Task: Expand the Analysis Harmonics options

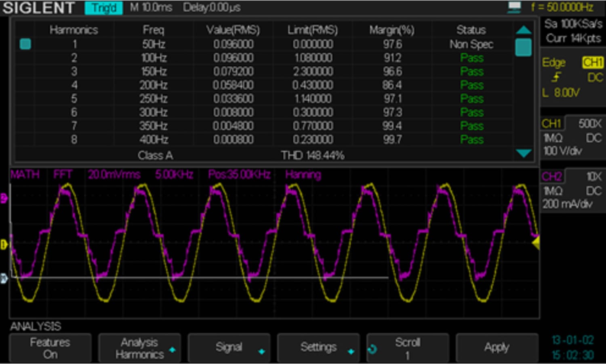Action: [140, 347]
